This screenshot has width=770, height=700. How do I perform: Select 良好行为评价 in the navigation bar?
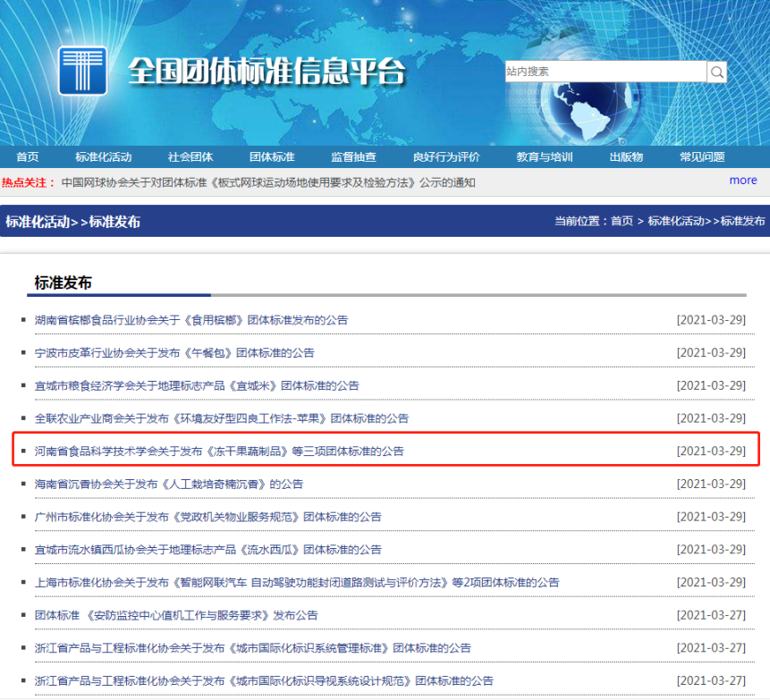pos(446,157)
